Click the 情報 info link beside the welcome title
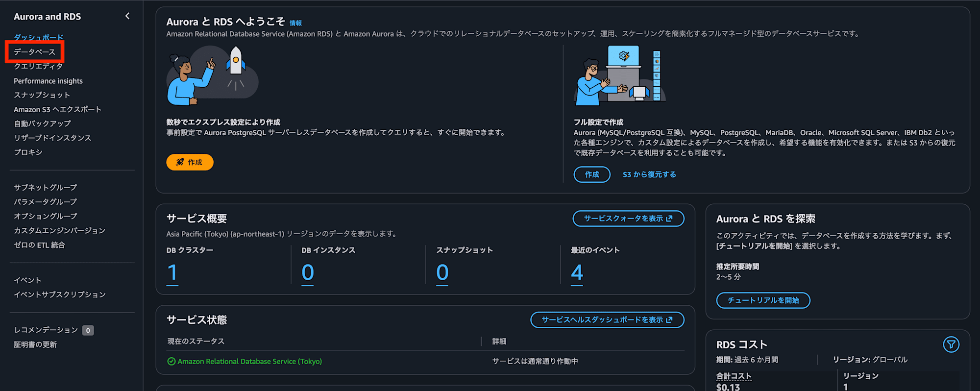Viewport: 980px width, 391px height. point(295,23)
